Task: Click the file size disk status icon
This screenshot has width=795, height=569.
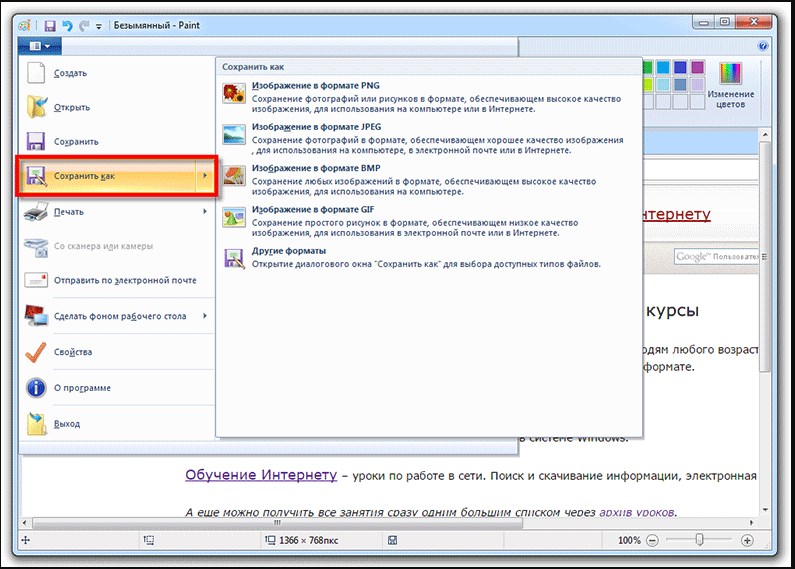Action: point(392,540)
